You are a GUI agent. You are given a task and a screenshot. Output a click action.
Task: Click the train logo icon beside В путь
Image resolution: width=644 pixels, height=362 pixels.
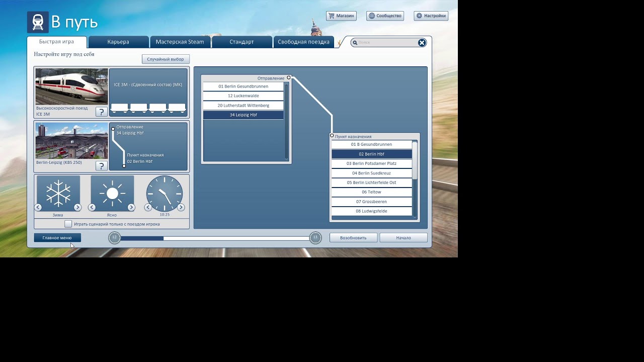pos(38,22)
